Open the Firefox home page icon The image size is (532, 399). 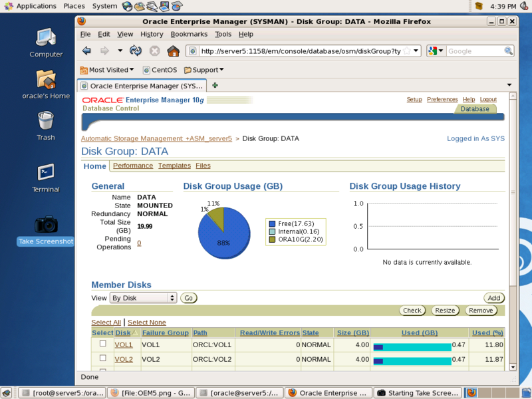174,51
